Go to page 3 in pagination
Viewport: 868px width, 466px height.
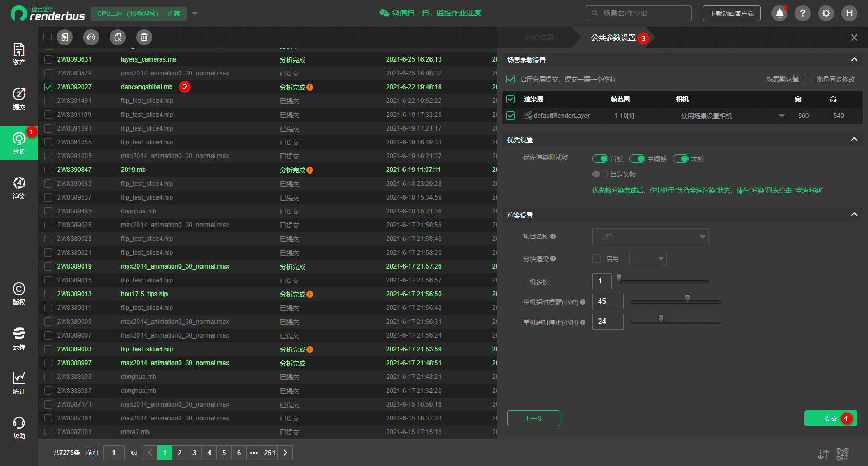pyautogui.click(x=195, y=453)
